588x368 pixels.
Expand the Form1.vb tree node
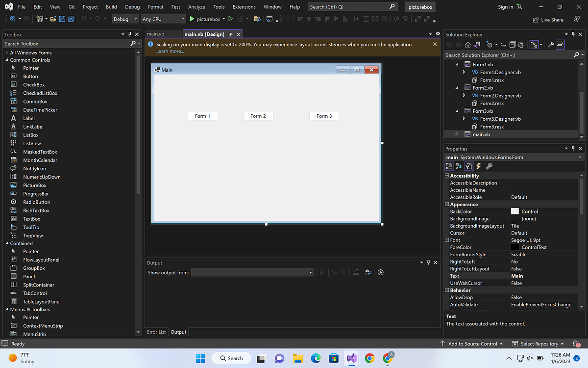pos(456,64)
